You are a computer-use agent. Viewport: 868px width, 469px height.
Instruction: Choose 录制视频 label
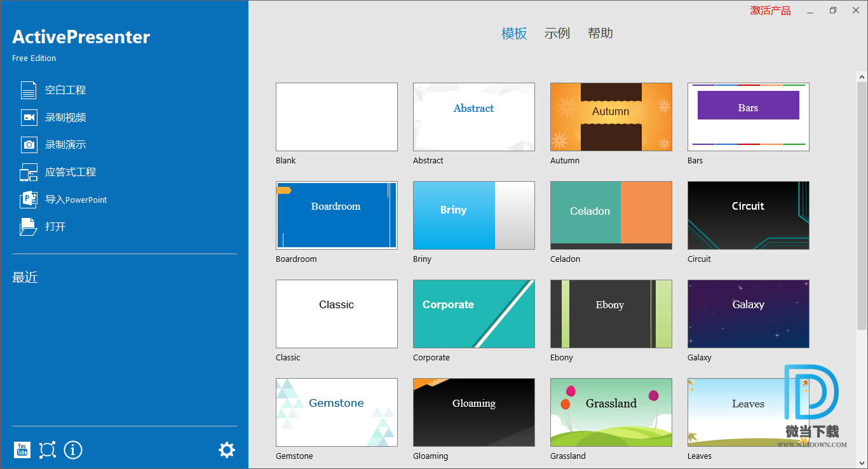pos(65,118)
